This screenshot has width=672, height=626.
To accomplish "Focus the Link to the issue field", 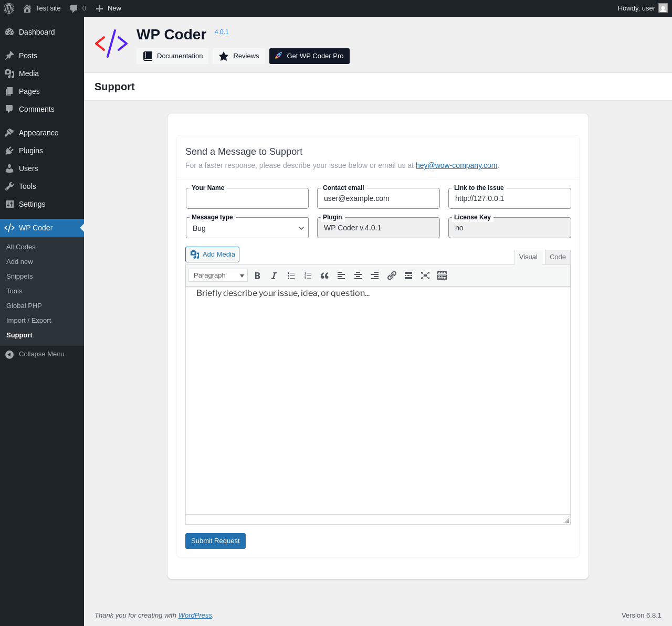I will pos(510,198).
